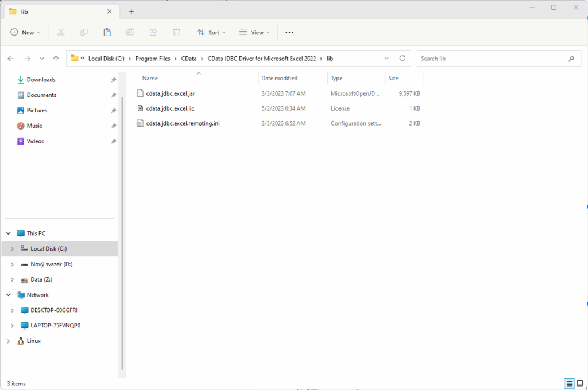Click the Search lib input field
Viewport: 588px width, 390px height.
tap(491, 58)
